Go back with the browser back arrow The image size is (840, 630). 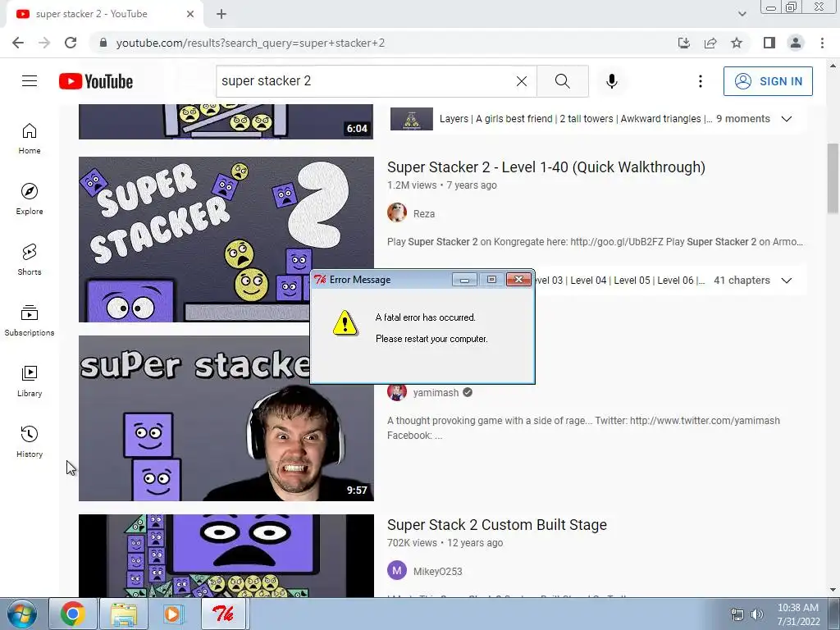(x=18, y=43)
